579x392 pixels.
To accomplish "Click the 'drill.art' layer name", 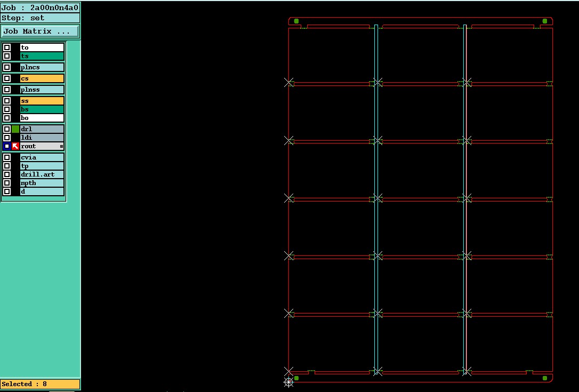I will point(42,174).
